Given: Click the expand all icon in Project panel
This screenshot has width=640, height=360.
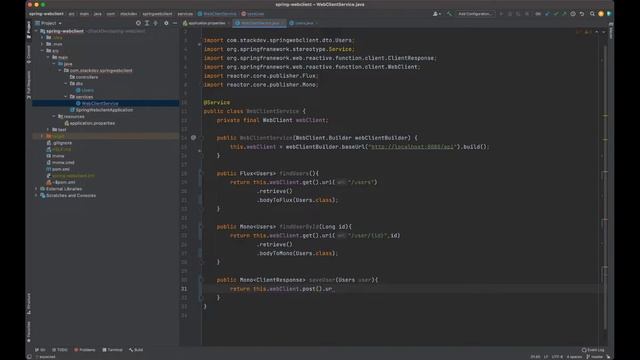Looking at the screenshot, I should [x=147, y=23].
